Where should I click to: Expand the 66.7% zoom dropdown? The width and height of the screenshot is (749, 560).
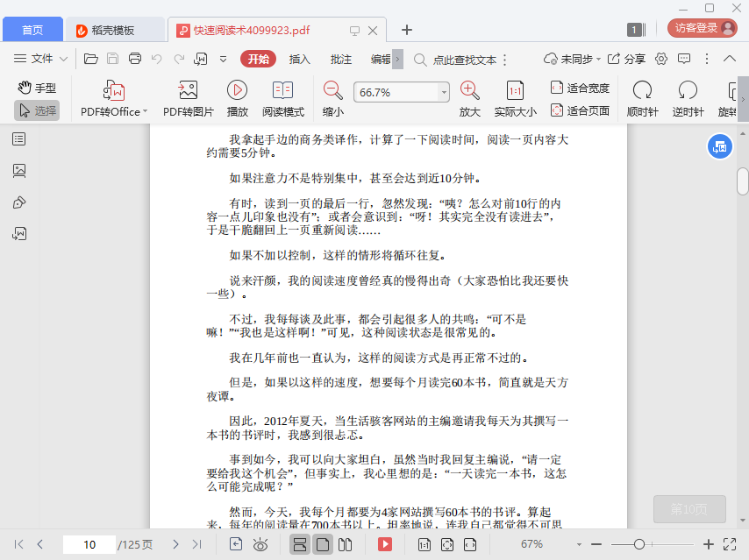point(444,92)
